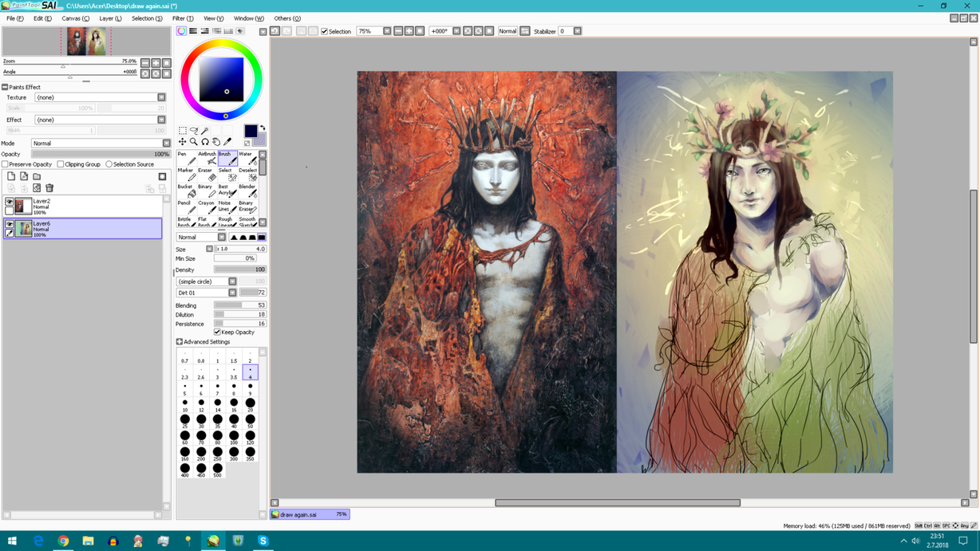The width and height of the screenshot is (980, 551).
Task: Uncheck the Keep Opacity checkbox
Action: (x=217, y=332)
